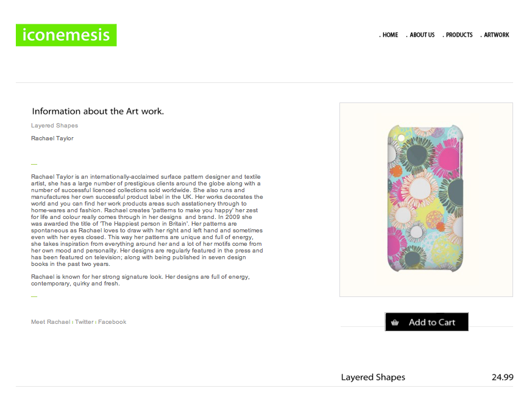Image resolution: width=532 pixels, height=394 pixels.
Task: Click the Add to Cart button
Action: [x=427, y=321]
